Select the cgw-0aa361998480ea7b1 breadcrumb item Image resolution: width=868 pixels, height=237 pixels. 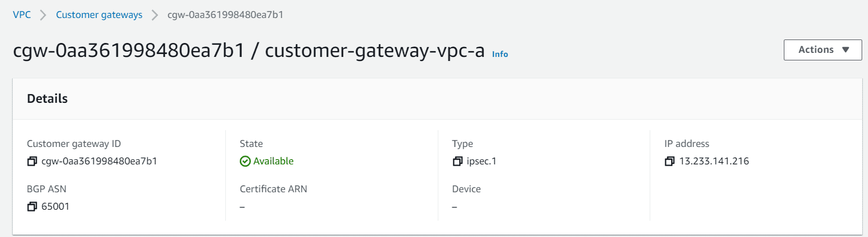point(225,15)
